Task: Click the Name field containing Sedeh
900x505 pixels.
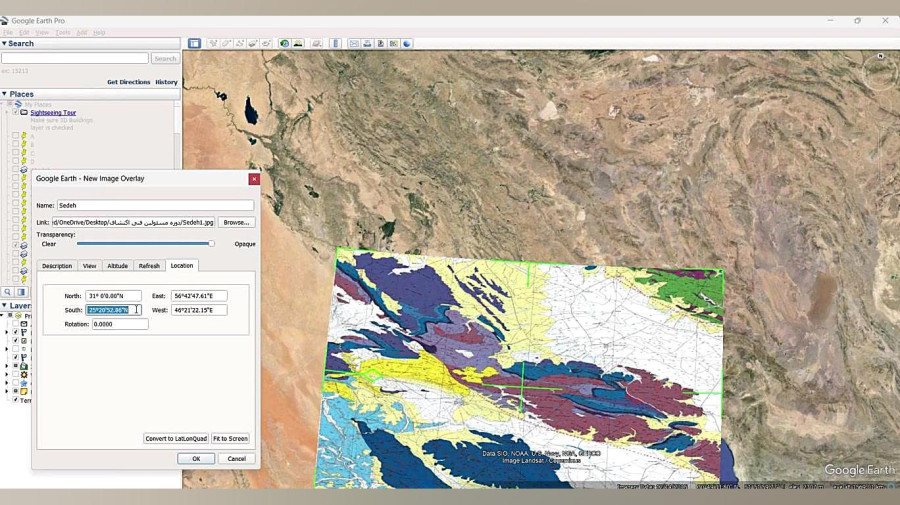Action: (x=156, y=205)
